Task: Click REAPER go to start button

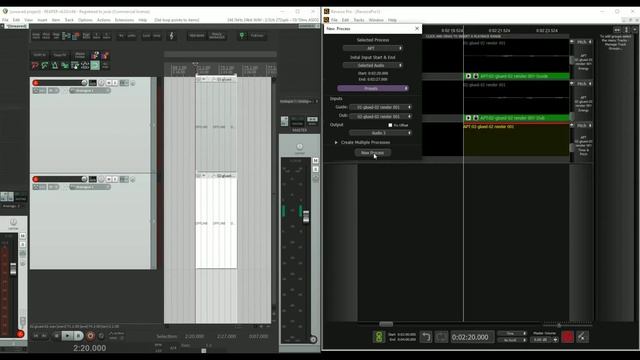Action: pos(36,336)
